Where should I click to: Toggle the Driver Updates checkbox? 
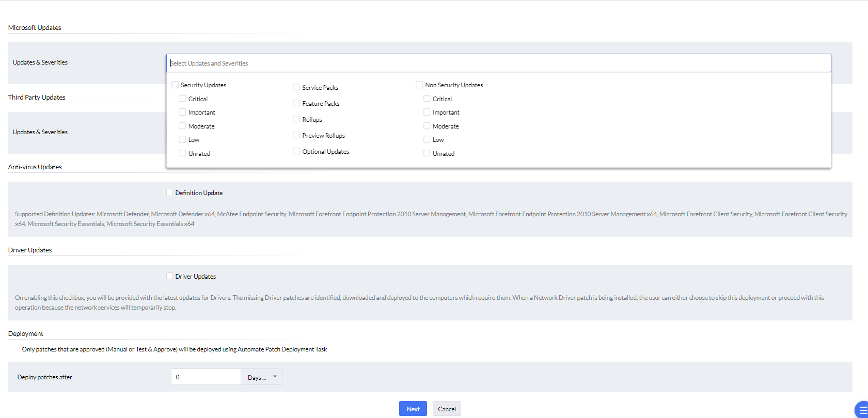click(x=170, y=276)
